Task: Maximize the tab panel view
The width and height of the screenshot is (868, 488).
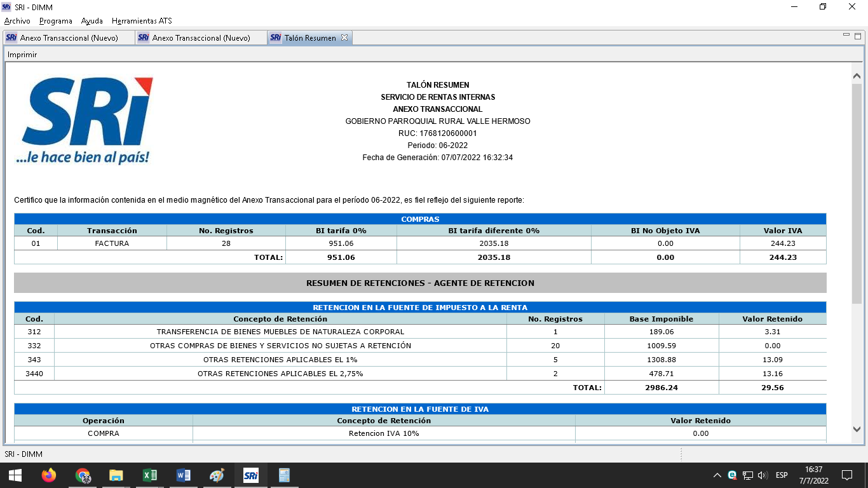Action: 857,35
